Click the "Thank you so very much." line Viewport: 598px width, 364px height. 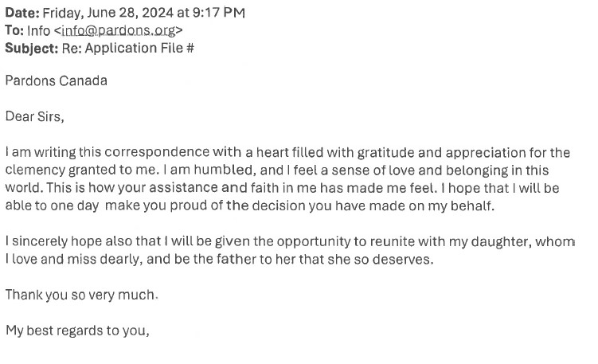coord(81,296)
